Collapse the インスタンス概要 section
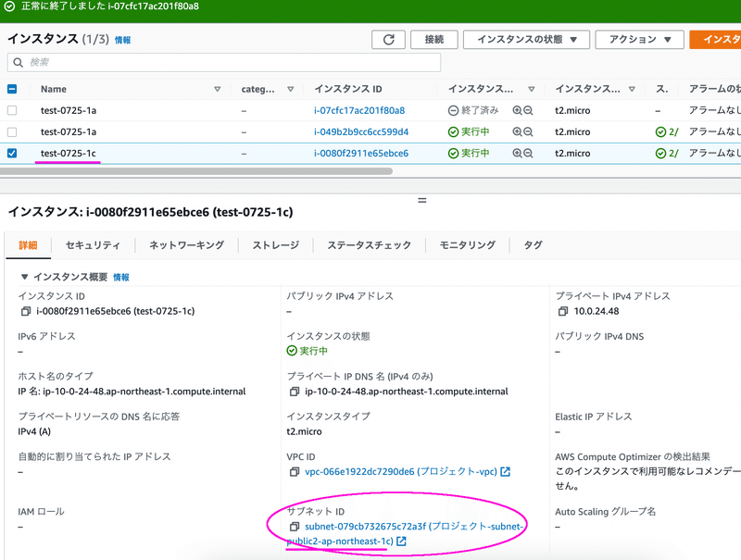741x560 pixels. tap(25, 277)
